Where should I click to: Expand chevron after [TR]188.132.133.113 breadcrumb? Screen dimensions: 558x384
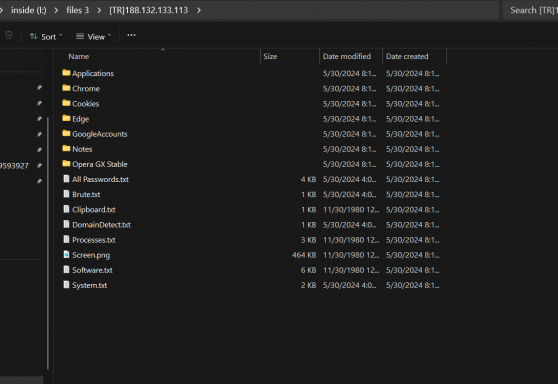click(x=199, y=10)
